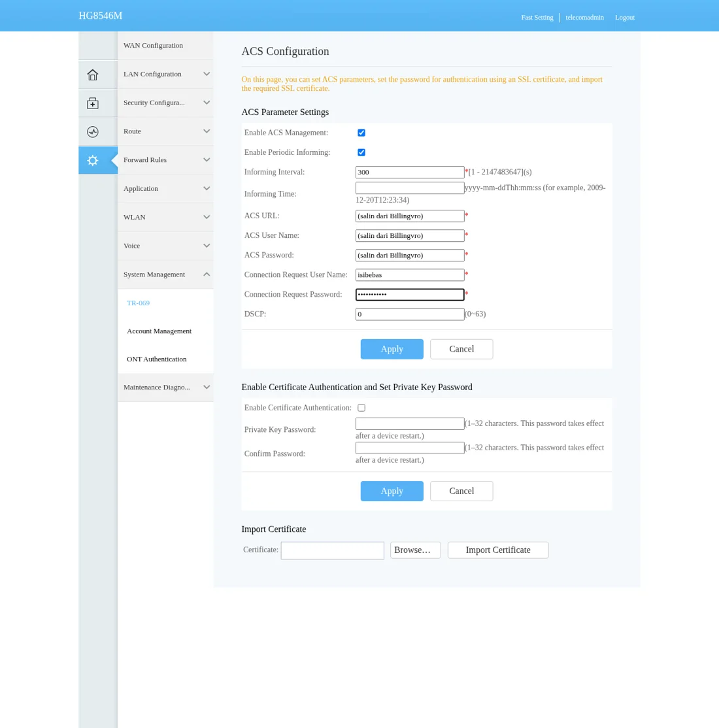Expand the Route menu chevron

pos(207,131)
